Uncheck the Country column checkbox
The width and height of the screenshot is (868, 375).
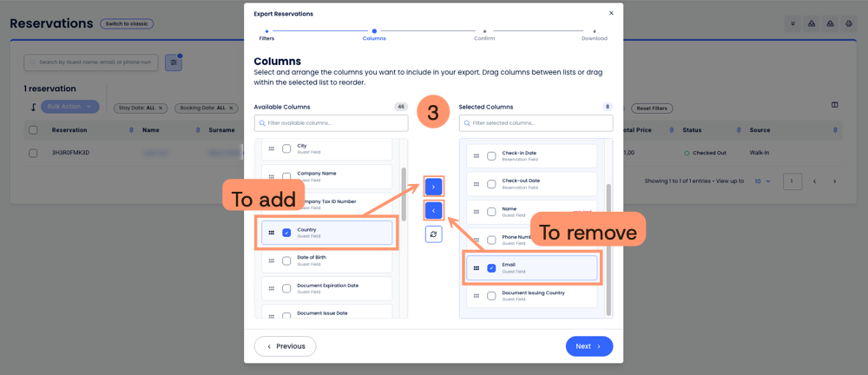click(286, 233)
